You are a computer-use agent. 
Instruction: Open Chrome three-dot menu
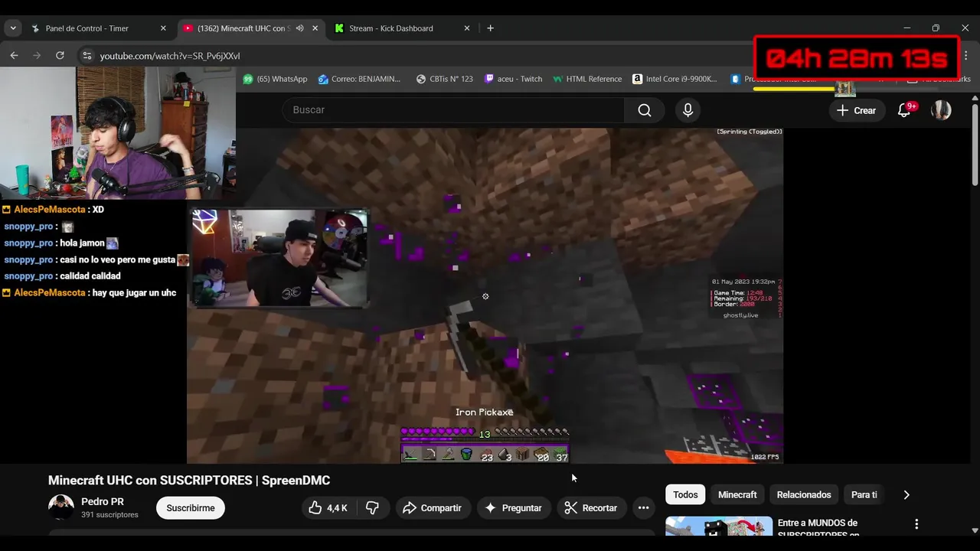(968, 56)
